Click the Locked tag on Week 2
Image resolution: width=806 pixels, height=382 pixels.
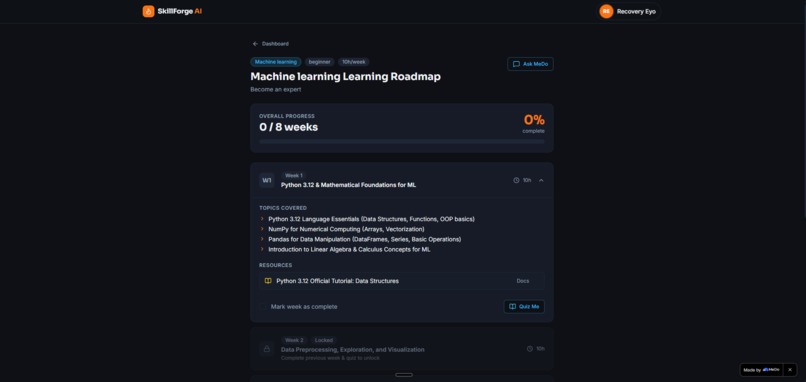[324, 340]
